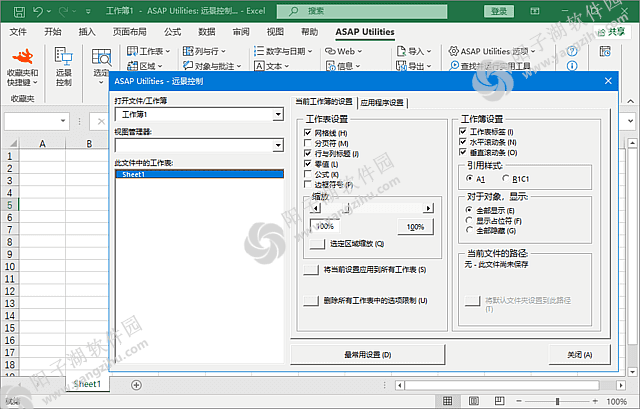This screenshot has height=409, width=640.
Task: Click the Share (共享) button
Action: coord(612,32)
